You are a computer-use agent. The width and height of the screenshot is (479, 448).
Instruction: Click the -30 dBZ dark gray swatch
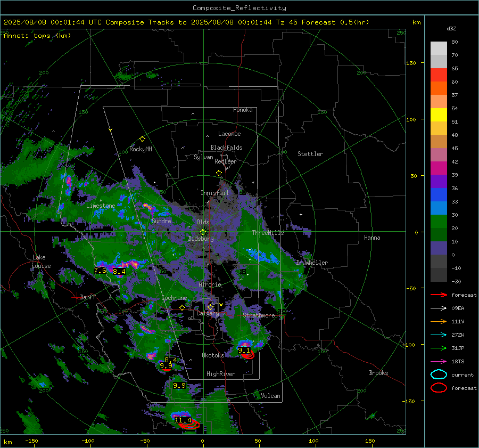(439, 275)
